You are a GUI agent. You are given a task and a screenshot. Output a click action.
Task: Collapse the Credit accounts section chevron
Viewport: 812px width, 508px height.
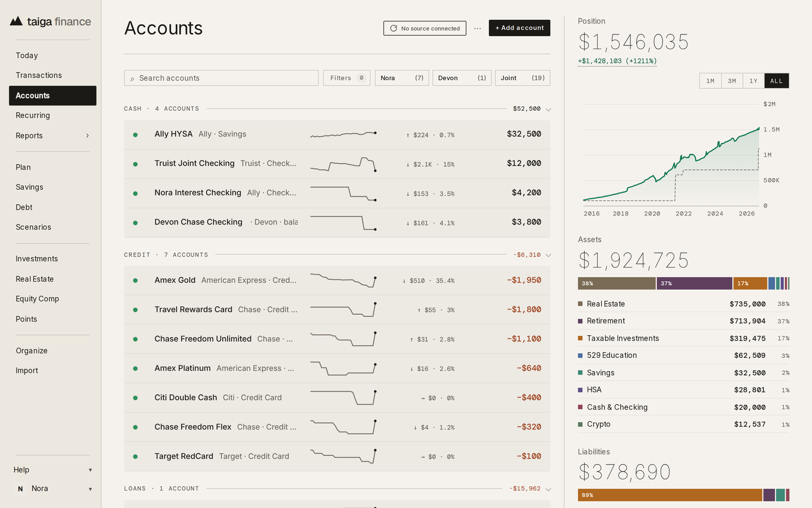[x=548, y=255]
